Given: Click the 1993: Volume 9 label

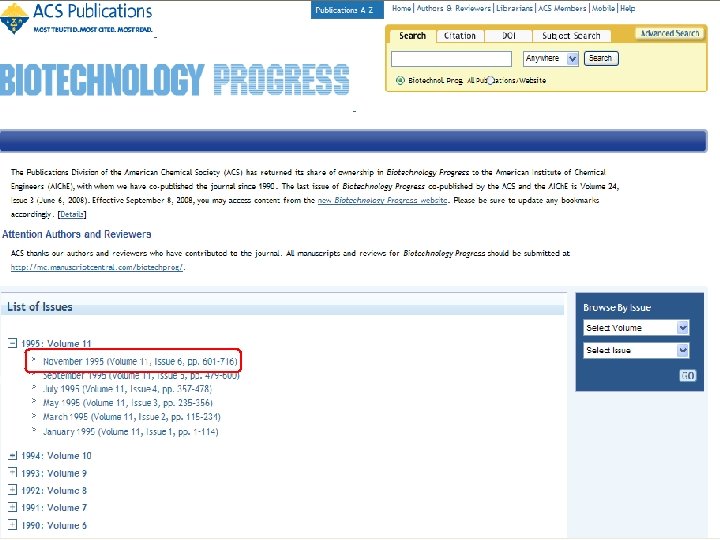Looking at the screenshot, I should coord(54,473).
